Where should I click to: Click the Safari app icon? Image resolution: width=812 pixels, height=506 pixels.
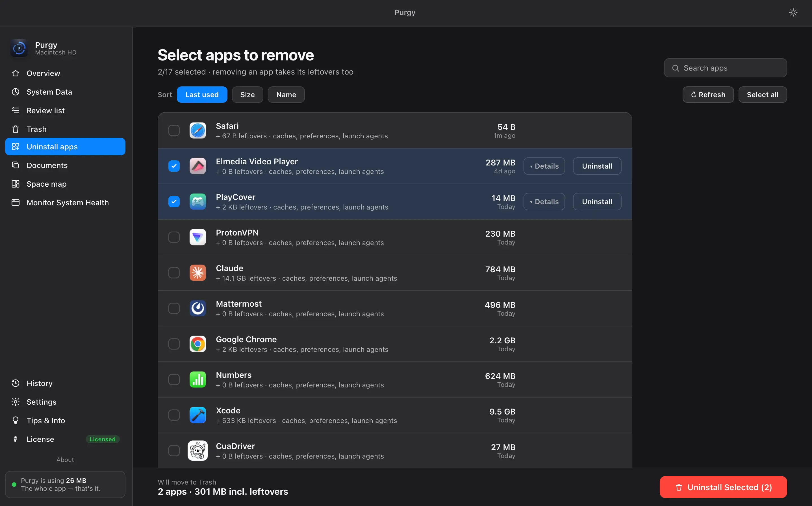click(x=197, y=130)
